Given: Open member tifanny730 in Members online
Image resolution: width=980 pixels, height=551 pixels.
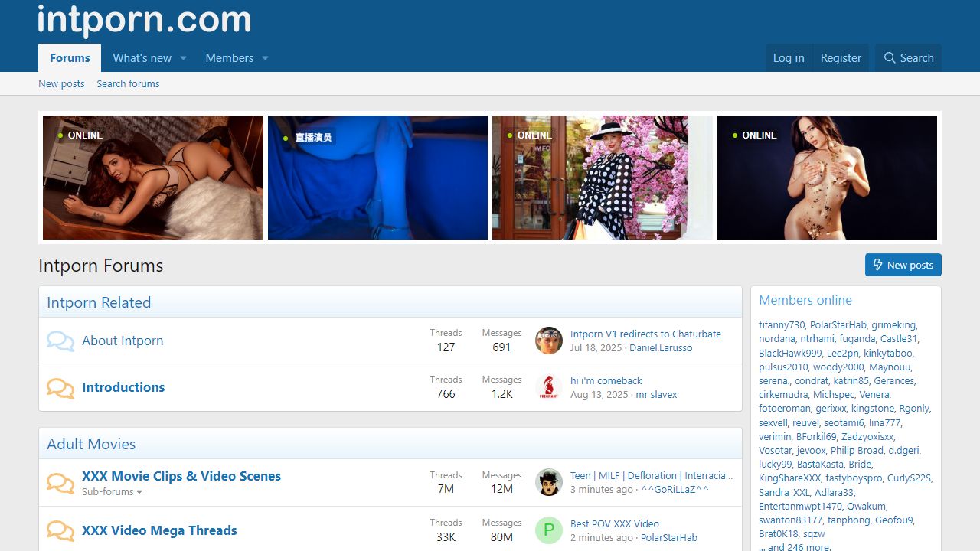Looking at the screenshot, I should point(782,324).
